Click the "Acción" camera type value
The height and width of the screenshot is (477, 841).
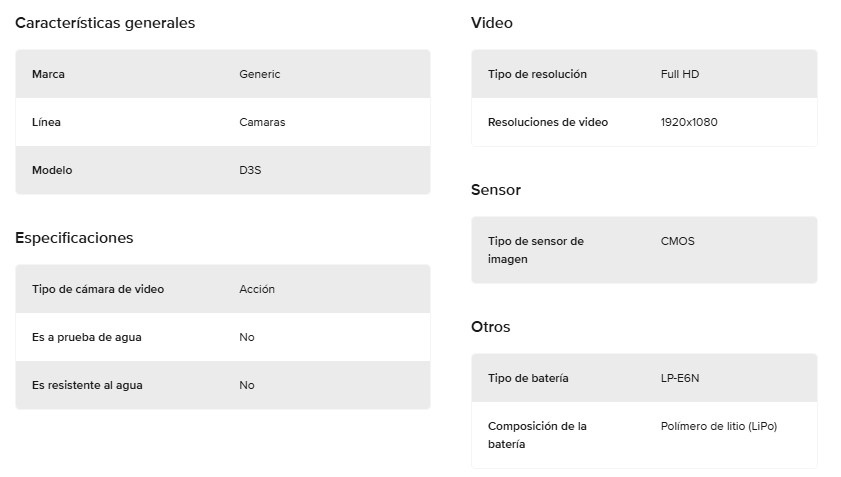[x=257, y=289]
